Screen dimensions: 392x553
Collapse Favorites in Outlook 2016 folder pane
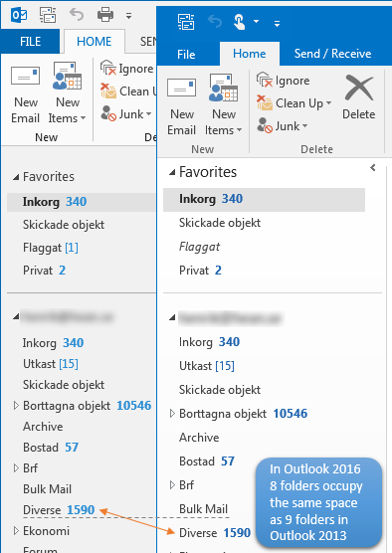[x=172, y=172]
